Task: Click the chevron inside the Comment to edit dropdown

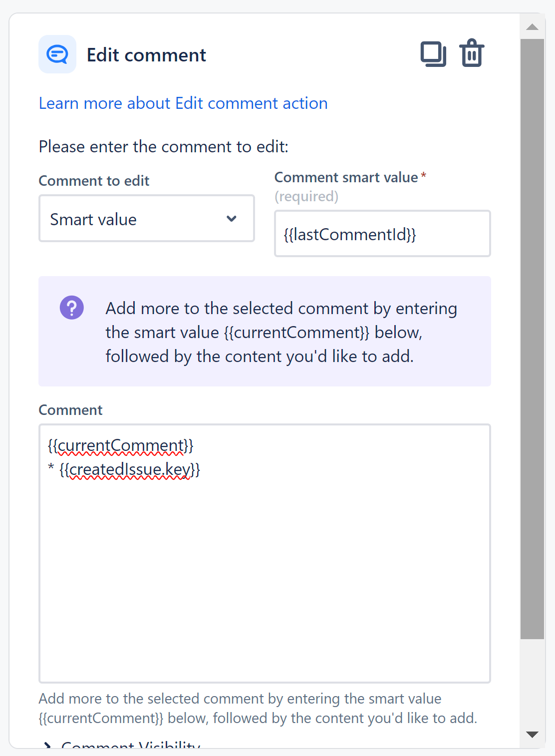Action: pos(231,219)
